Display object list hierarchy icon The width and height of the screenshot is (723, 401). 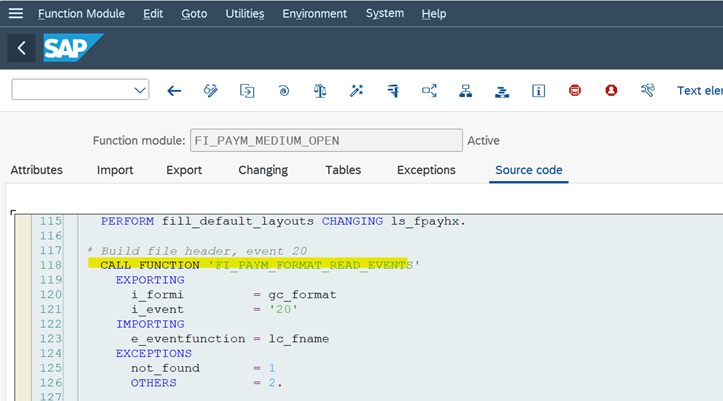point(466,91)
